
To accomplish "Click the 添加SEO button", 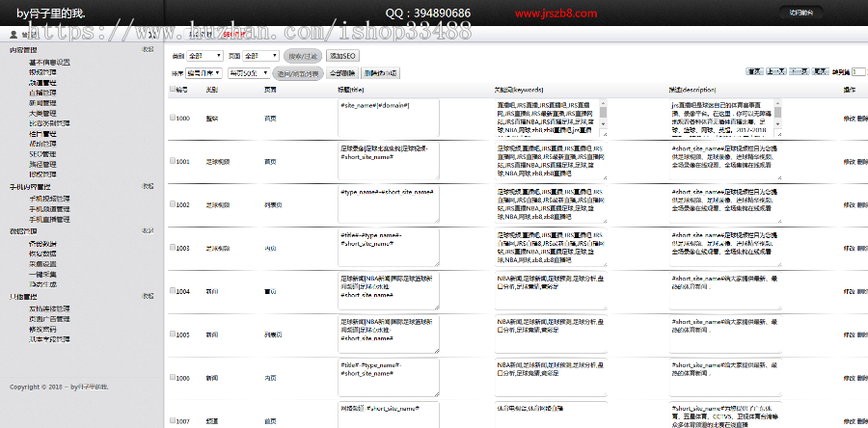I will coord(343,56).
